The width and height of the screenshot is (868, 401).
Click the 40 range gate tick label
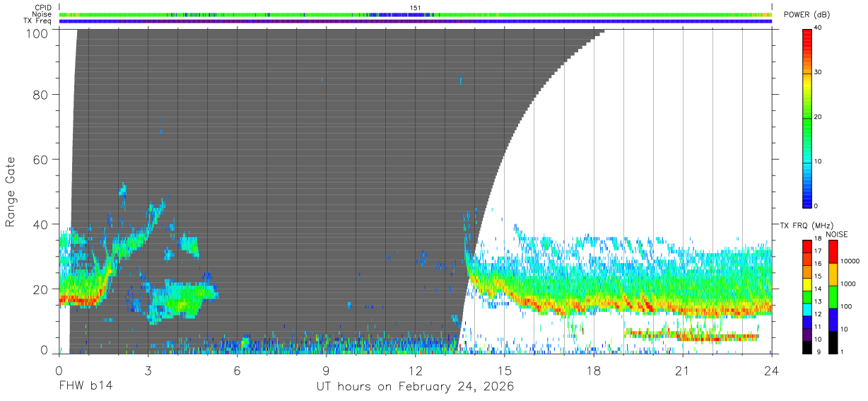[x=40, y=224]
